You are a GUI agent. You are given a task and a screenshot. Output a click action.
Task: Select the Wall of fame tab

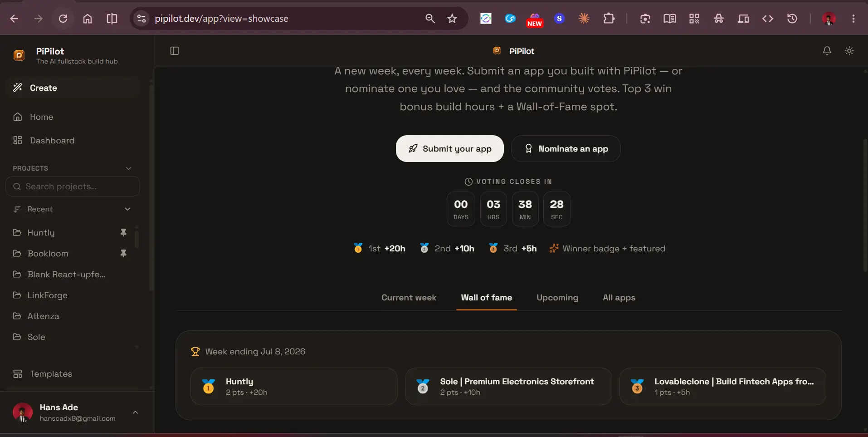(x=487, y=298)
